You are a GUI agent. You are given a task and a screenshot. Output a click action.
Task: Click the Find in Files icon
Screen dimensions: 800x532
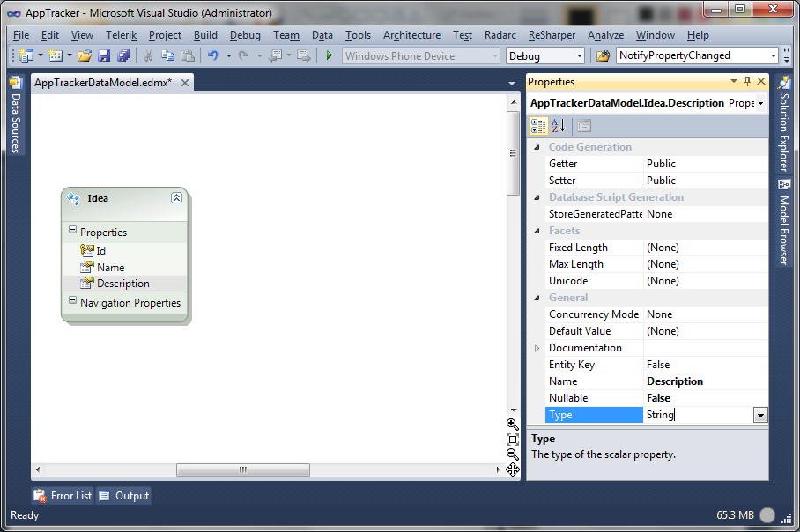(x=603, y=55)
